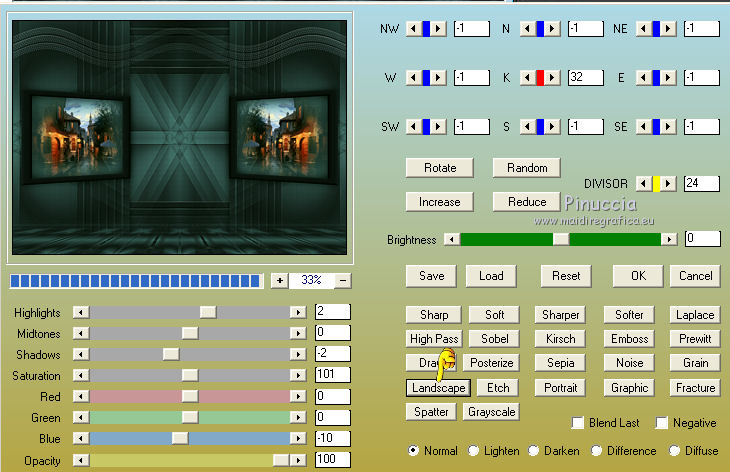The width and height of the screenshot is (730, 472).
Task: Click Blue slider left arrow
Action: pos(81,438)
